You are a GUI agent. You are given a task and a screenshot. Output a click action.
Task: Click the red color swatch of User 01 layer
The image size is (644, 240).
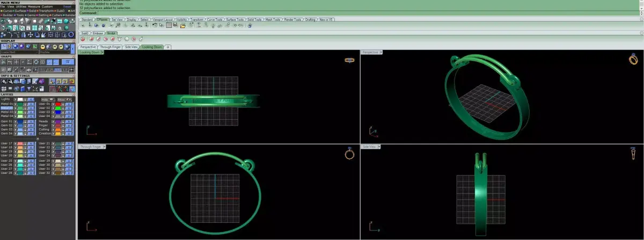tap(58, 104)
